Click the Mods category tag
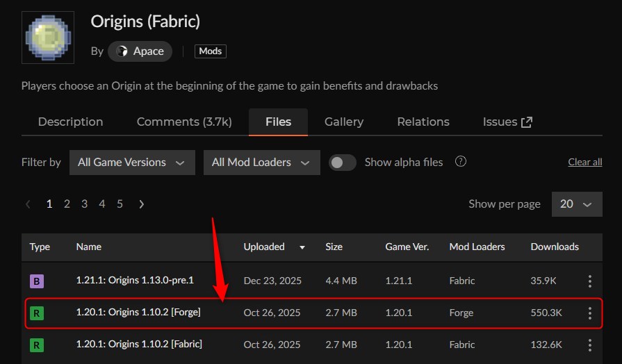 point(211,51)
